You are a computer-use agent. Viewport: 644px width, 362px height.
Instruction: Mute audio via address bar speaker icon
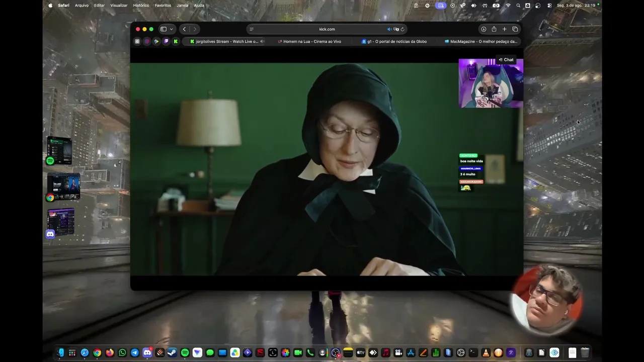pos(389,29)
